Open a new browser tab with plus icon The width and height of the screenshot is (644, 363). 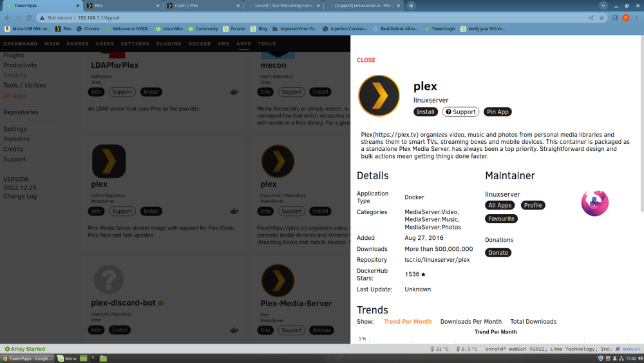point(411,6)
